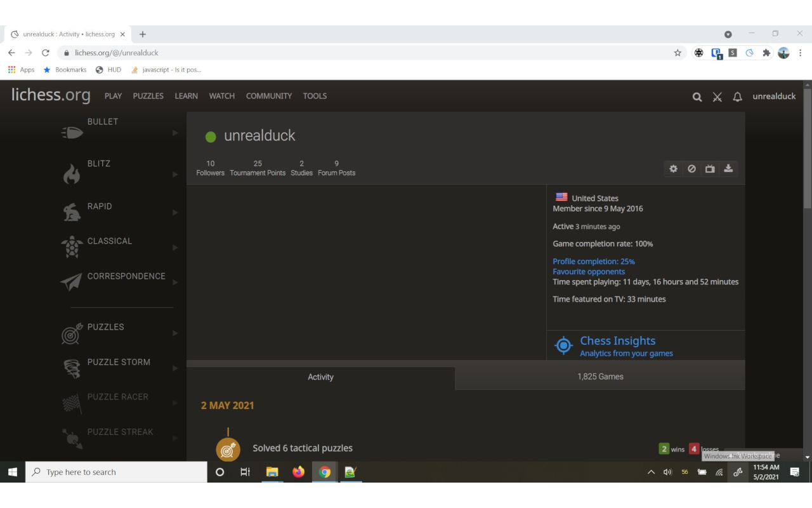Click the Windows taskbar search box

pyautogui.click(x=116, y=472)
